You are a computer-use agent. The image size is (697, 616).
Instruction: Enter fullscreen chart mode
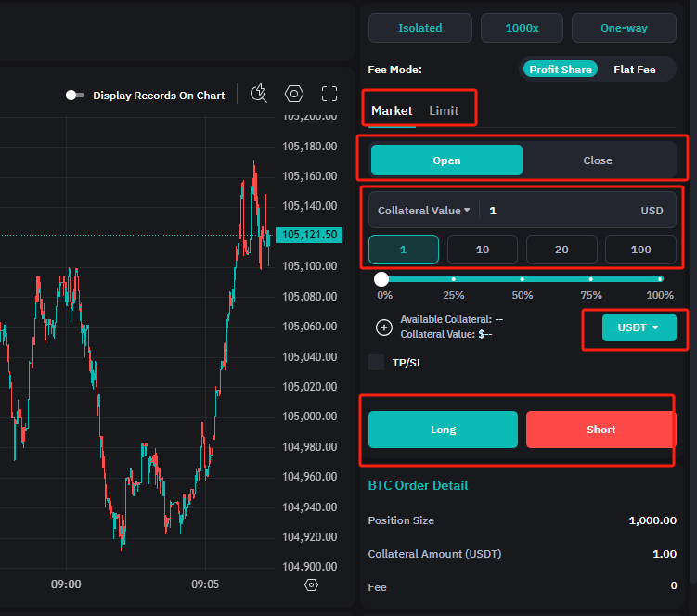(x=329, y=94)
